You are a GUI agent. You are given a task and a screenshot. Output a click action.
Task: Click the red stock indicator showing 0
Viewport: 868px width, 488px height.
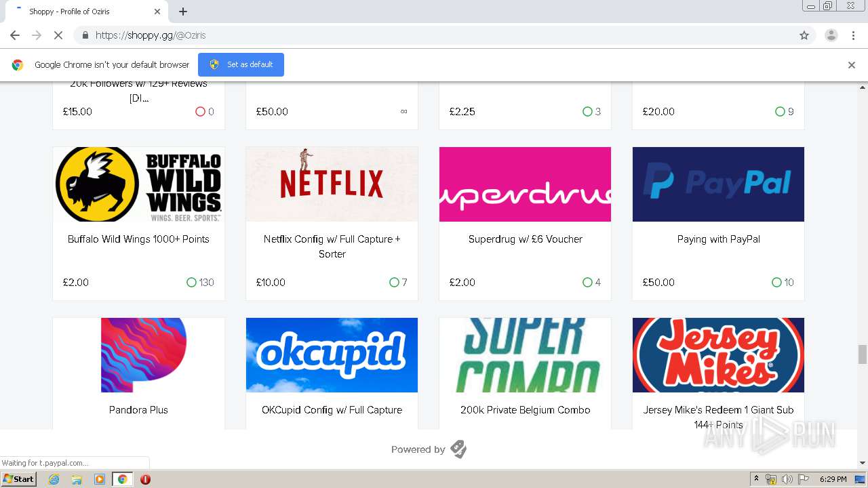pyautogui.click(x=205, y=112)
